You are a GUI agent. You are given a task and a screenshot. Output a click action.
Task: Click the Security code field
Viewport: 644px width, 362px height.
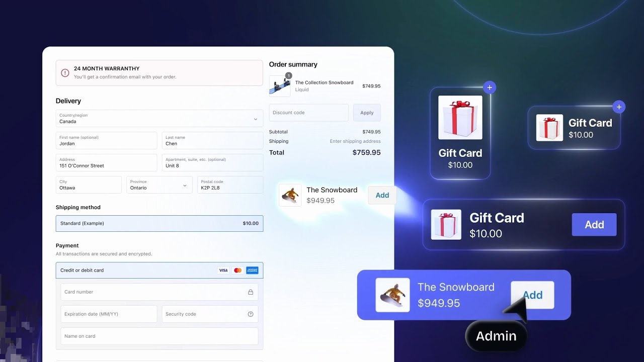pos(210,314)
